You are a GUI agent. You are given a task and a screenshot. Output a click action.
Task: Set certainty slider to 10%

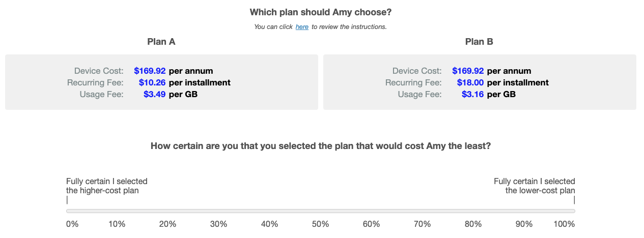(117, 211)
